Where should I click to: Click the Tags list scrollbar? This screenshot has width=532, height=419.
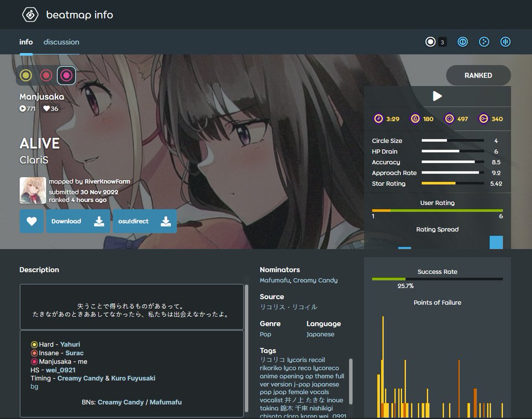coord(351,383)
